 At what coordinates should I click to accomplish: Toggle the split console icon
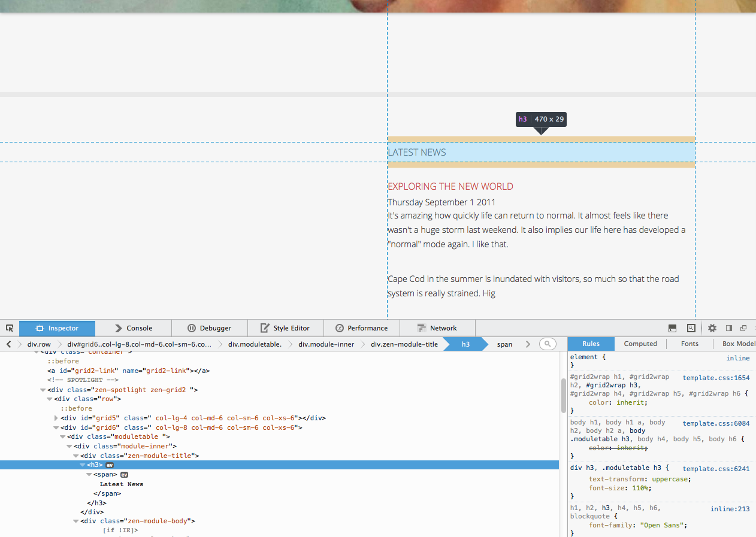673,328
